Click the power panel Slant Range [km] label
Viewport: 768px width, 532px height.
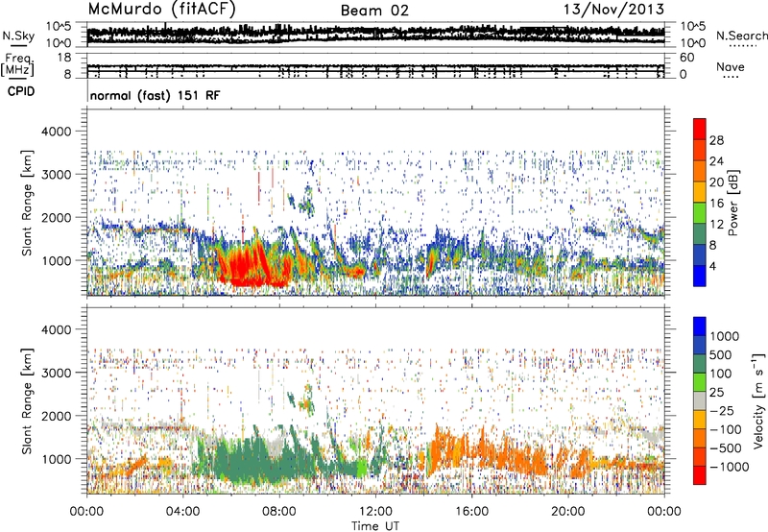(x=27, y=203)
